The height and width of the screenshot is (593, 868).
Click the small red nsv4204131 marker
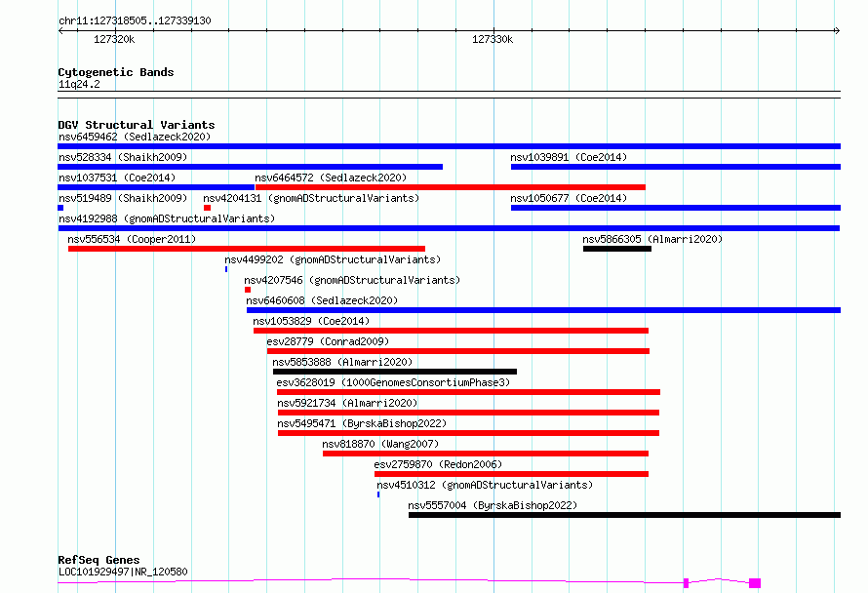pos(207,208)
